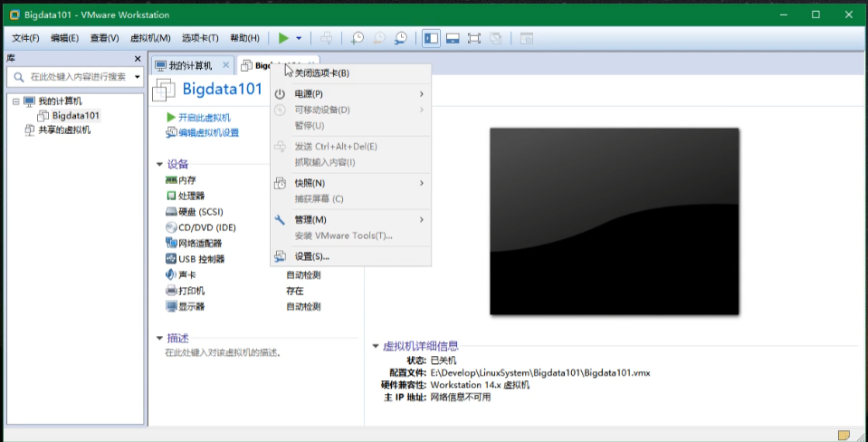The width and height of the screenshot is (868, 442).
Task: Take a snapshot with the clock-plus icon
Action: (x=358, y=38)
